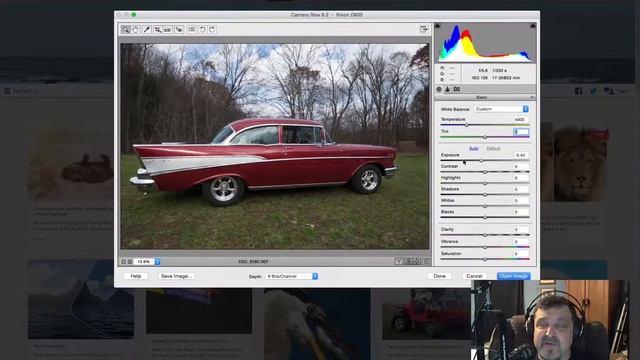640x360 pixels.
Task: Click the swap before/after settings icon
Action: (408, 262)
